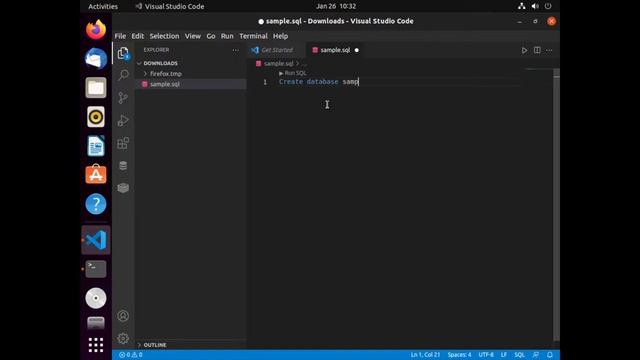
Task: Open the Terminal menu
Action: pos(253,36)
